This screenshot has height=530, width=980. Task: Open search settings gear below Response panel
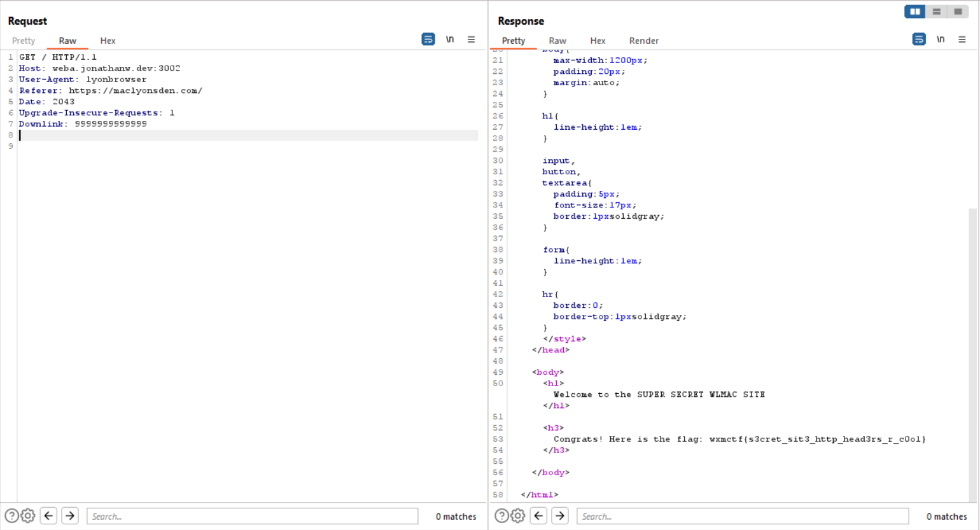pos(518,516)
